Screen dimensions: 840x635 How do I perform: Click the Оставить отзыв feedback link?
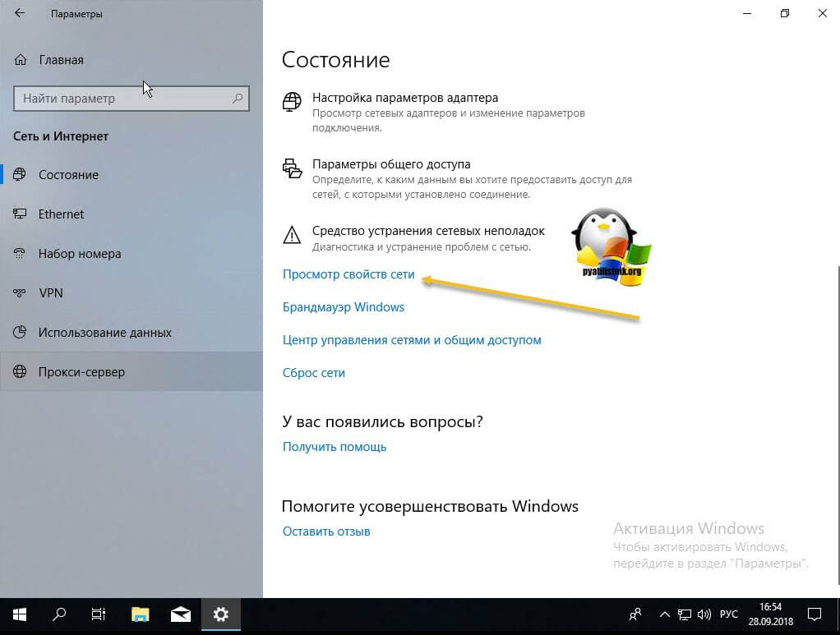point(326,531)
